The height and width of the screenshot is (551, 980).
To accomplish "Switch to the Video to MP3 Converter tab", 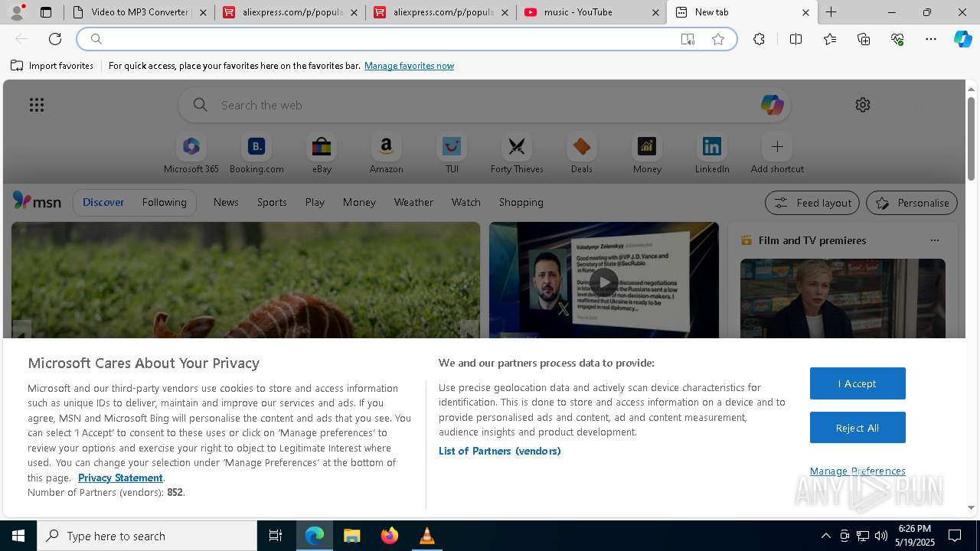I will point(139,12).
